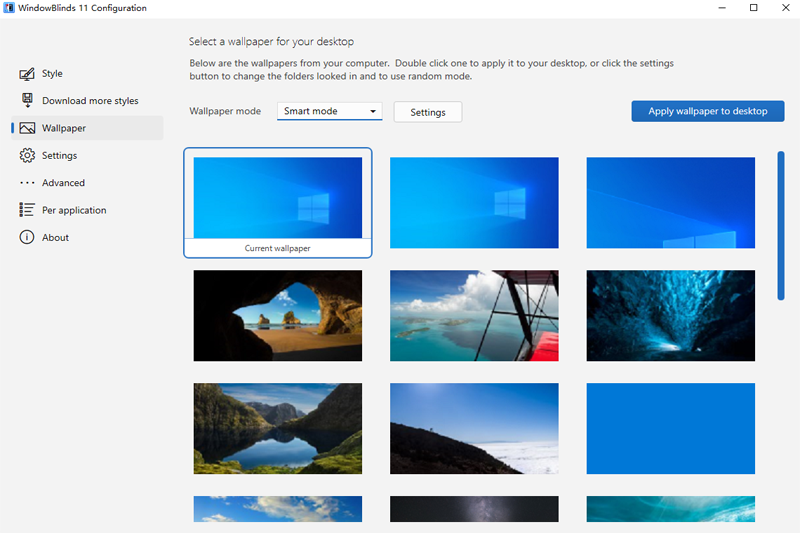Image resolution: width=800 pixels, height=533 pixels.
Task: Select the mountain lake reflection wallpaper
Action: (278, 428)
